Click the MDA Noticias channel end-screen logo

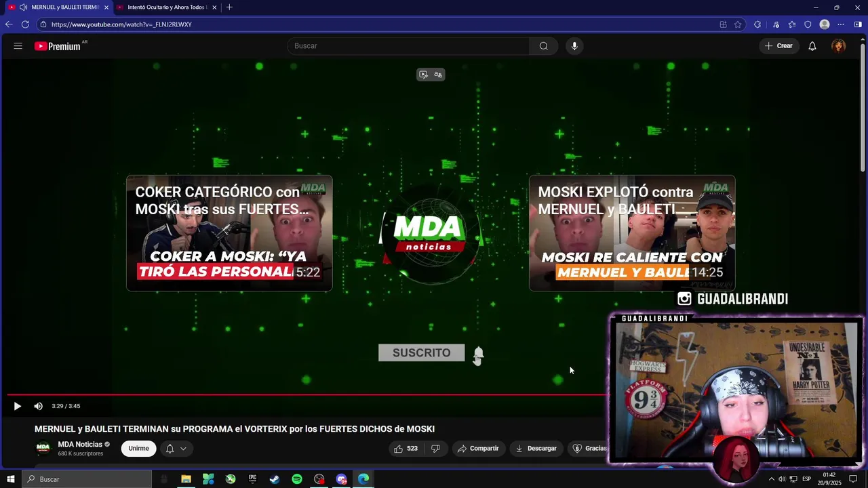tap(430, 233)
